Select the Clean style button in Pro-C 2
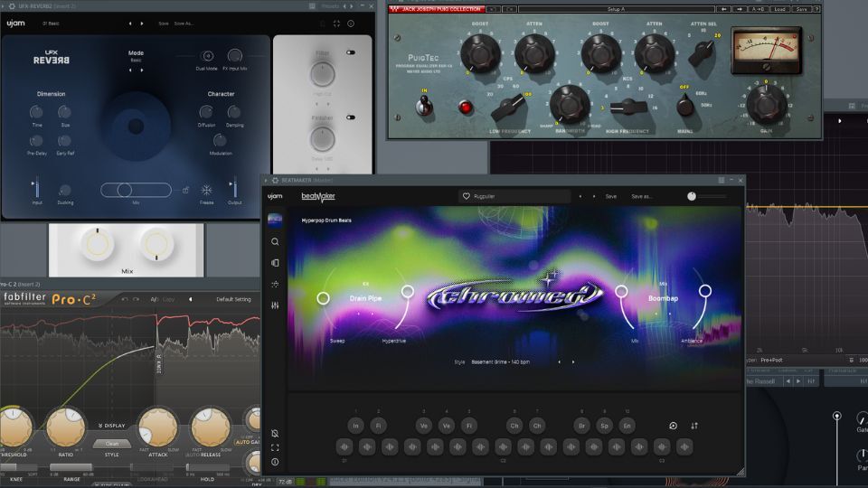 pos(112,444)
